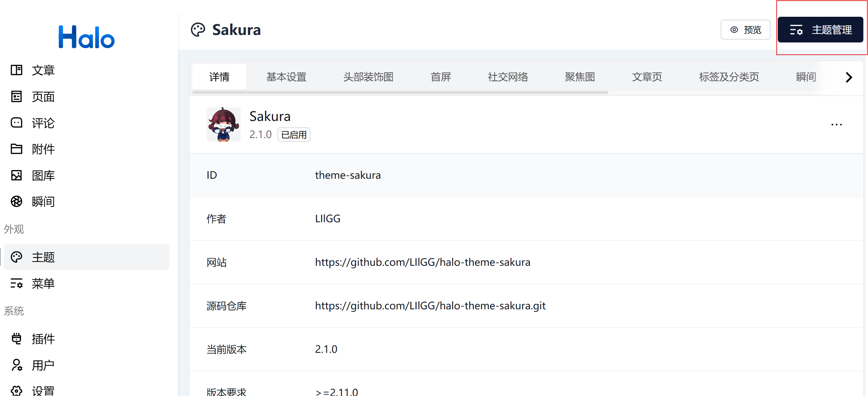Open 主题管理 theme management button

pyautogui.click(x=820, y=30)
